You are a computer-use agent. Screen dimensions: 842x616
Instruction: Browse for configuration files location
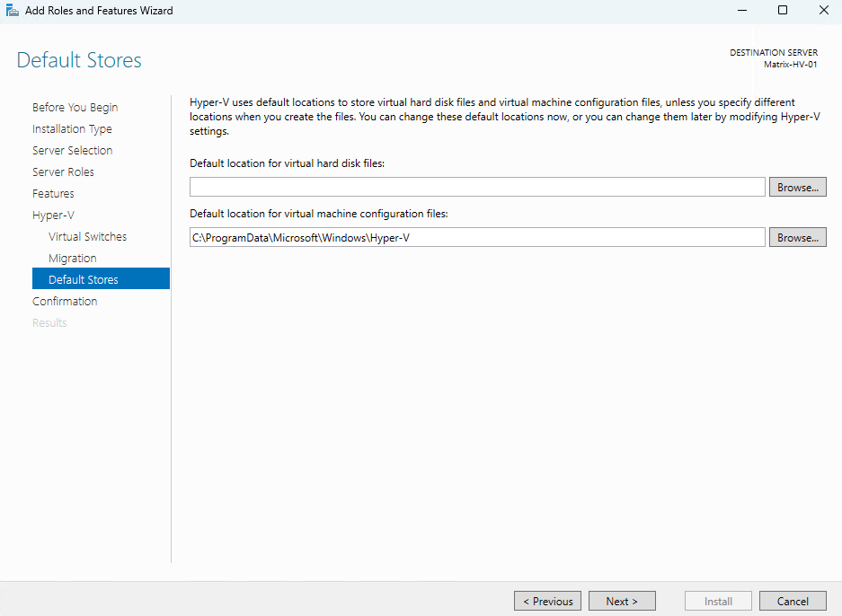click(x=797, y=237)
